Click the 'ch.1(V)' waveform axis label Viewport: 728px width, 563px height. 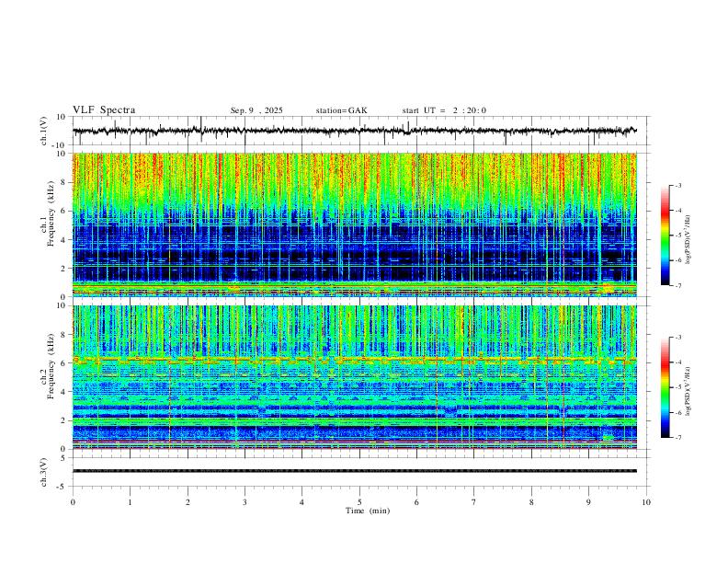[44, 131]
